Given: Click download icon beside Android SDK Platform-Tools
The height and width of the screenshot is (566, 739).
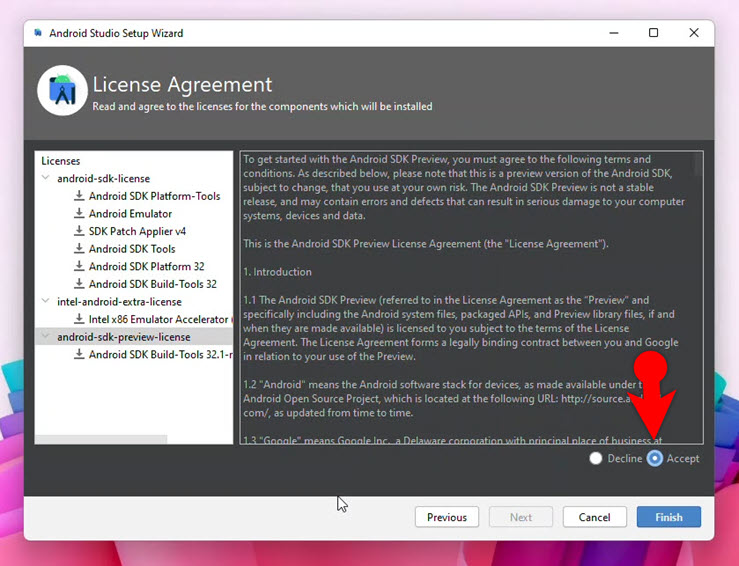Looking at the screenshot, I should 79,195.
